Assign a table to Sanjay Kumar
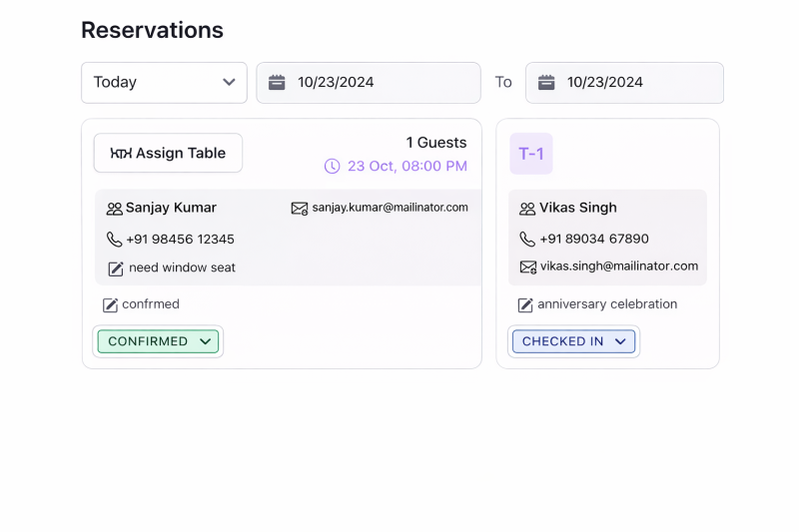 [x=168, y=153]
